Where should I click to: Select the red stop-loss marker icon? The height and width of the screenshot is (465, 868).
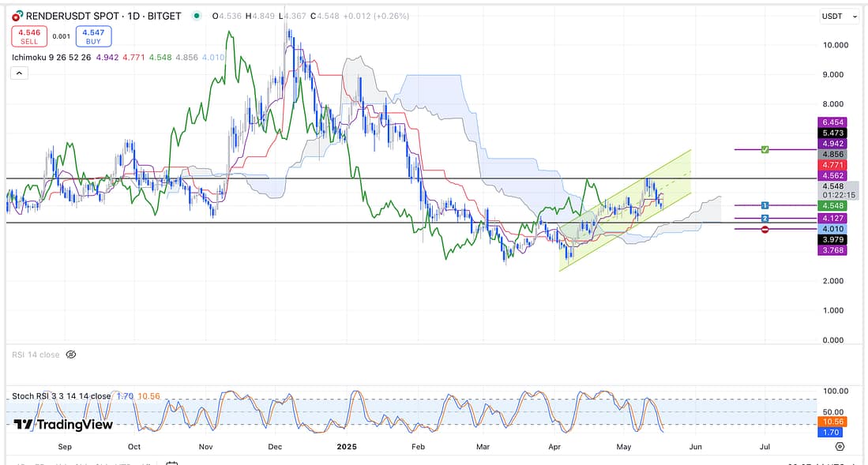(x=765, y=229)
